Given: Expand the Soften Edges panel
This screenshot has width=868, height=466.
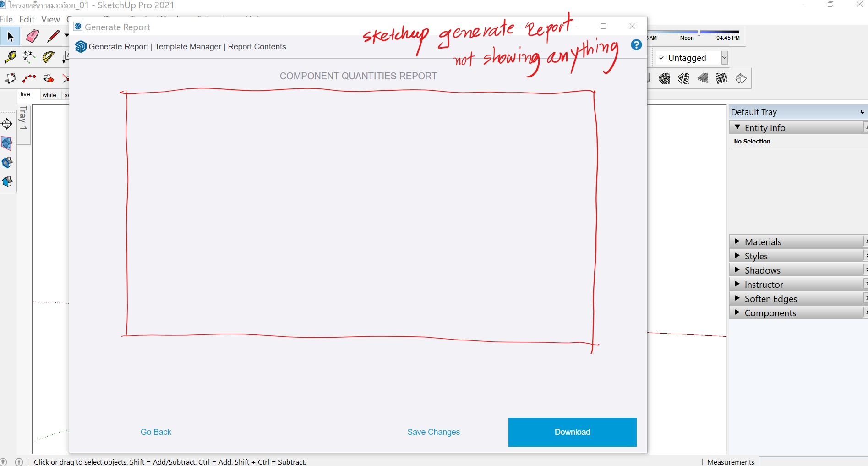Looking at the screenshot, I should click(737, 298).
